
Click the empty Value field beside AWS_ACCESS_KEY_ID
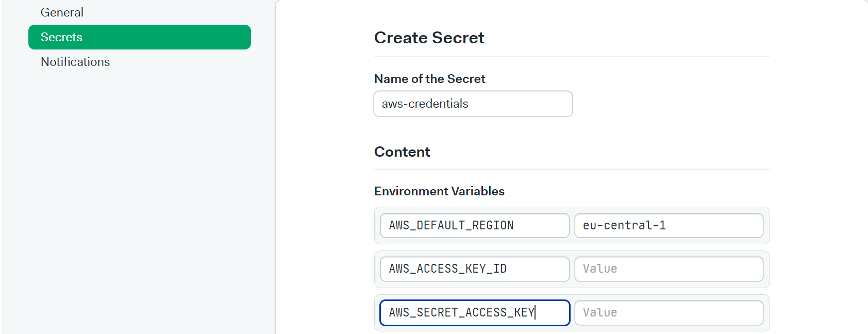pos(669,269)
